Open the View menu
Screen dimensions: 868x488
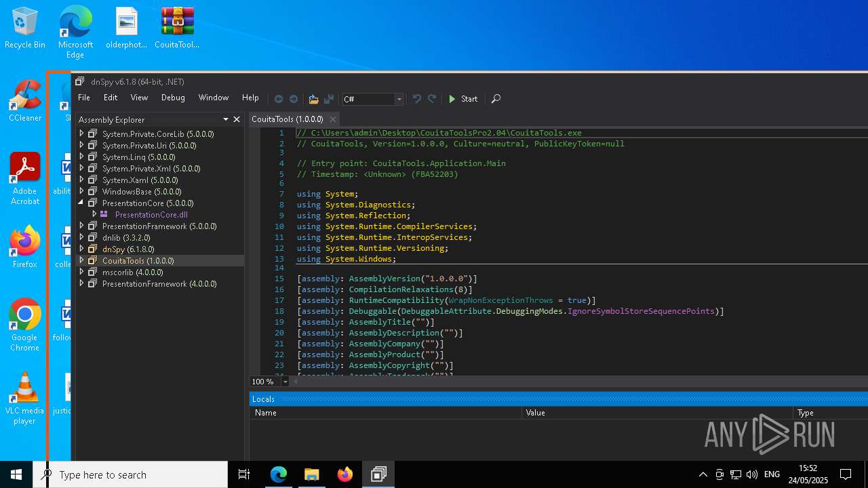(x=139, y=98)
